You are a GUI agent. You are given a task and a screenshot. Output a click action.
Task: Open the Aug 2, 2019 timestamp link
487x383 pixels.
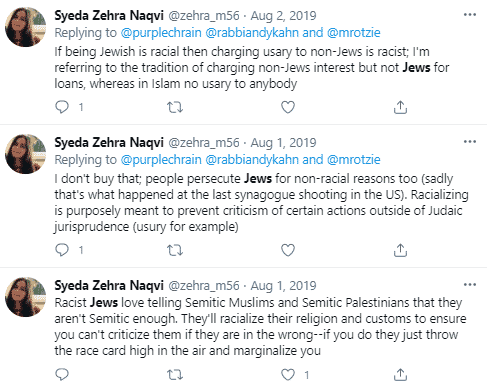tap(283, 16)
